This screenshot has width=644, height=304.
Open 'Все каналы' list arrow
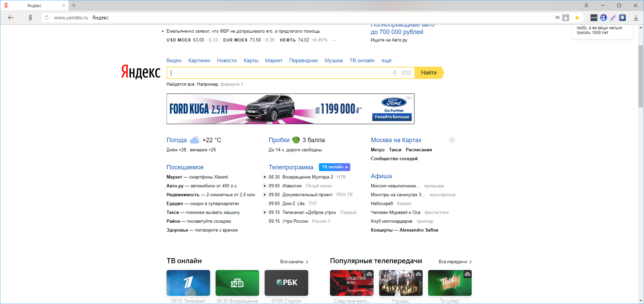[307, 262]
